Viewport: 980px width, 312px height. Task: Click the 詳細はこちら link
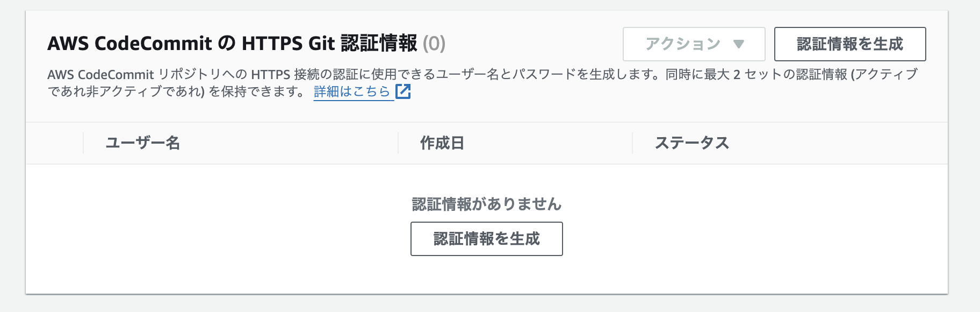pyautogui.click(x=352, y=91)
